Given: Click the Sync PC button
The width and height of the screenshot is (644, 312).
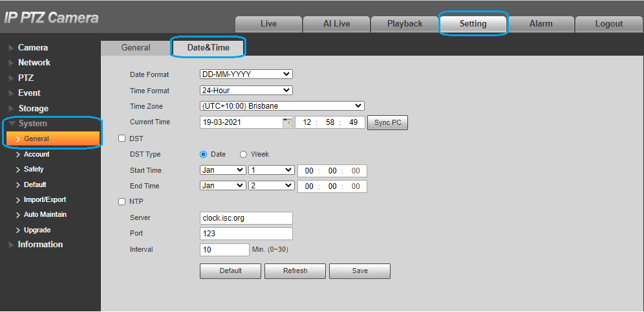Looking at the screenshot, I should click(x=388, y=122).
